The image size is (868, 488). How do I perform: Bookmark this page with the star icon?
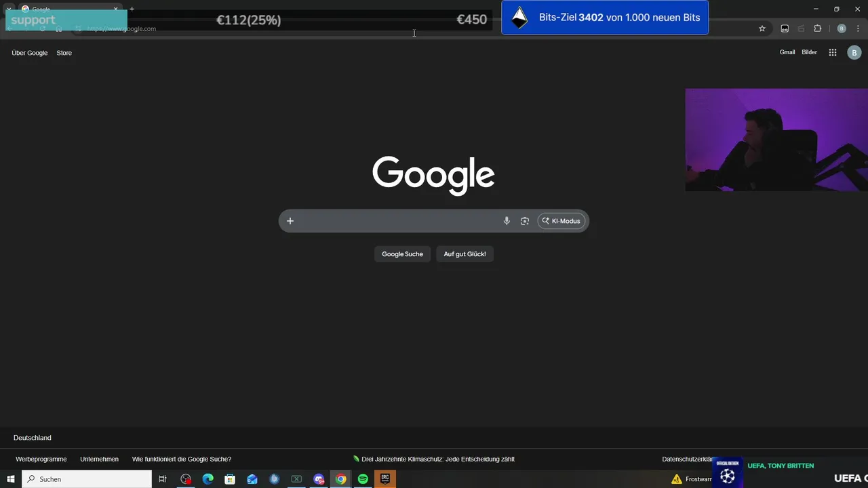(762, 28)
